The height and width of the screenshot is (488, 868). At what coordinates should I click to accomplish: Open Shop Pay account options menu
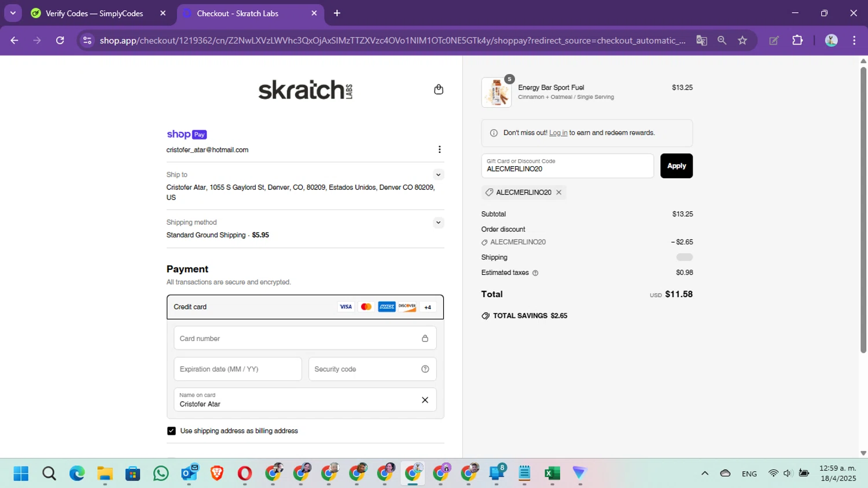coord(440,149)
